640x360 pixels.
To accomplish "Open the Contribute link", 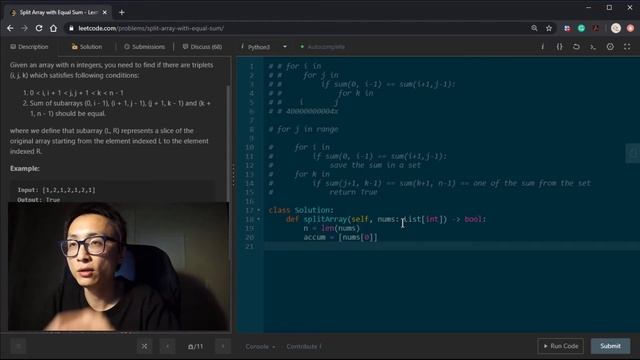I will coord(304,347).
